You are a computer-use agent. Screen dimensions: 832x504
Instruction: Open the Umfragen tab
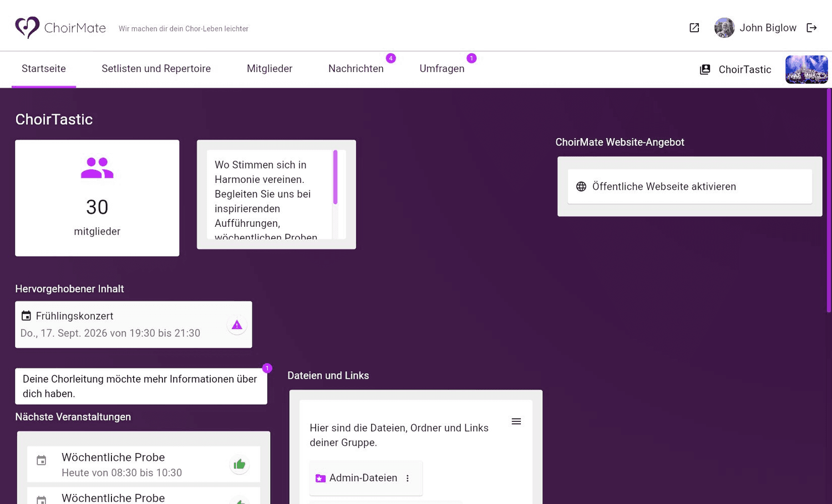tap(442, 69)
